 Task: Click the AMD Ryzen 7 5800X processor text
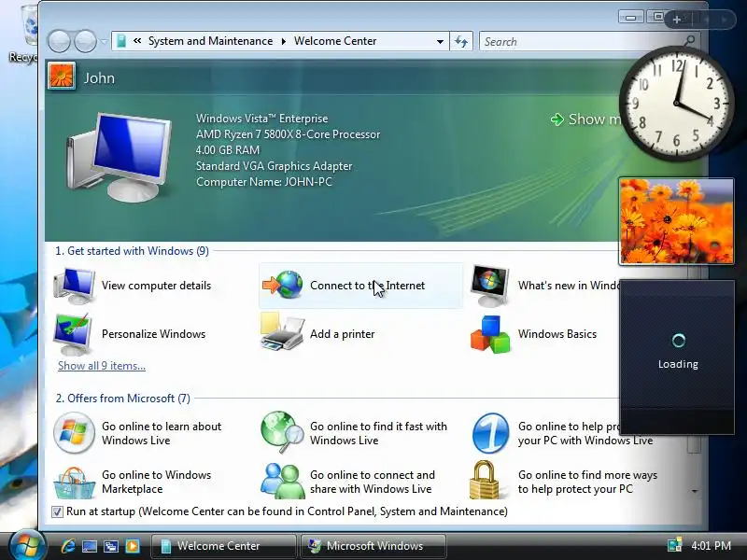288,134
